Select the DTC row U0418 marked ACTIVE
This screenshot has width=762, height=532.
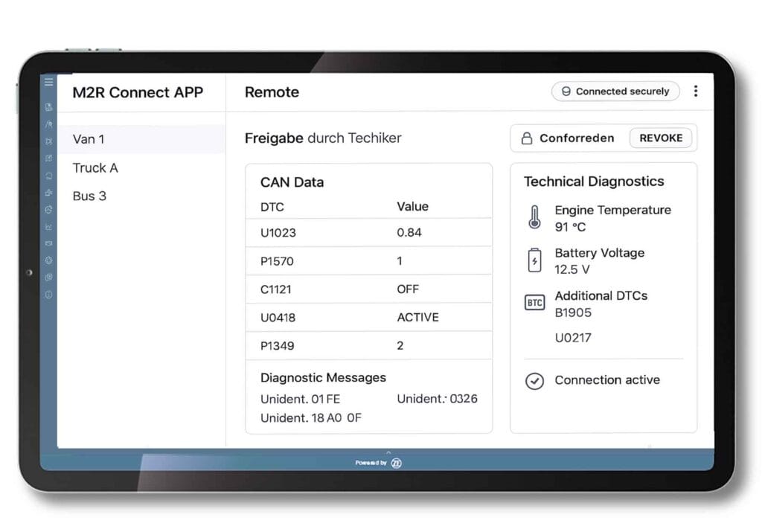[x=368, y=317]
